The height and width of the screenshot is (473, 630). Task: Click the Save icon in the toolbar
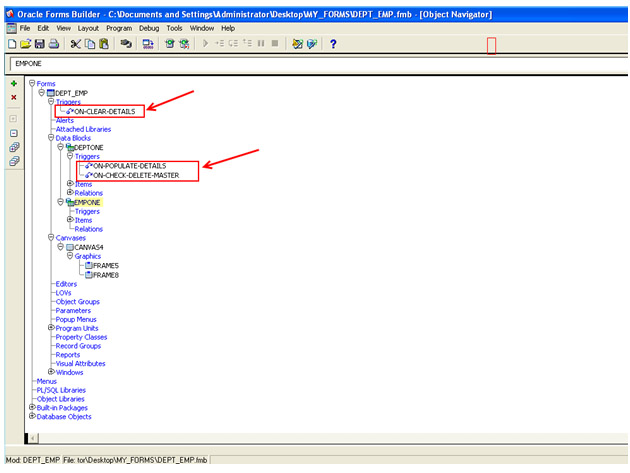pos(40,44)
